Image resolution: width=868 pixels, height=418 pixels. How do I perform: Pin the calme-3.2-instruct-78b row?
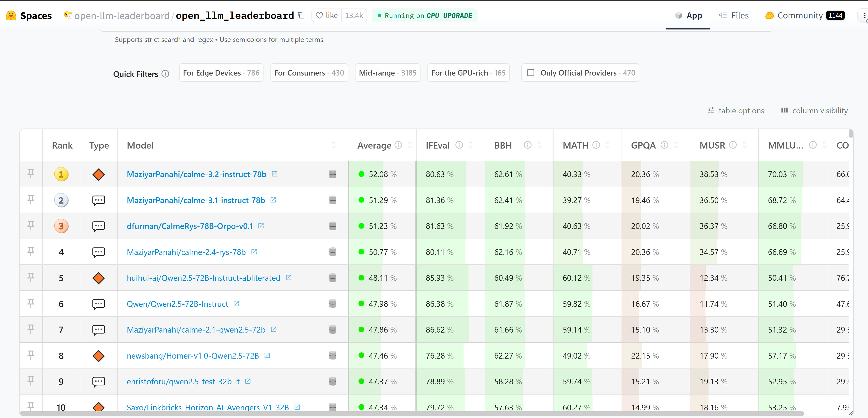[31, 174]
